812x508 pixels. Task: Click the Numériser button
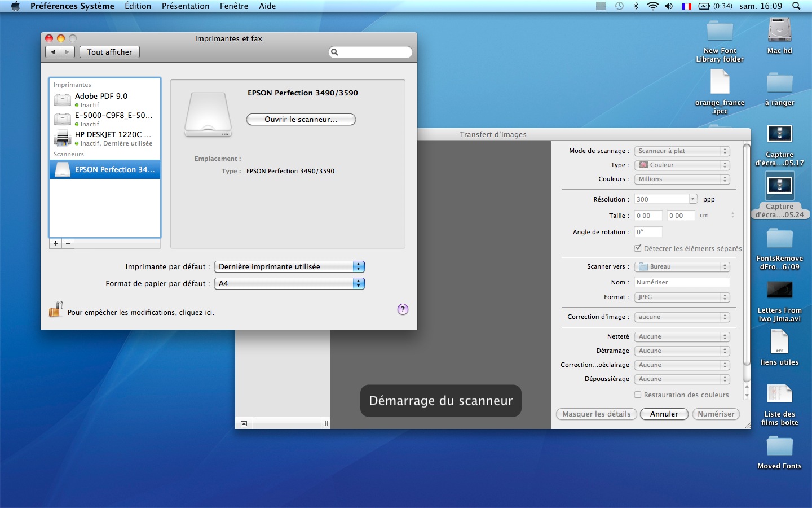click(716, 414)
